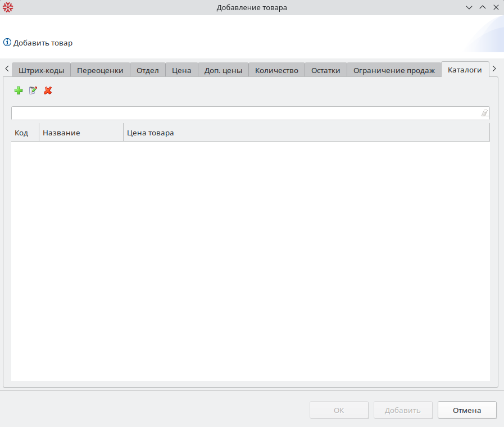Open the Доп. цены tab

pos(223,70)
